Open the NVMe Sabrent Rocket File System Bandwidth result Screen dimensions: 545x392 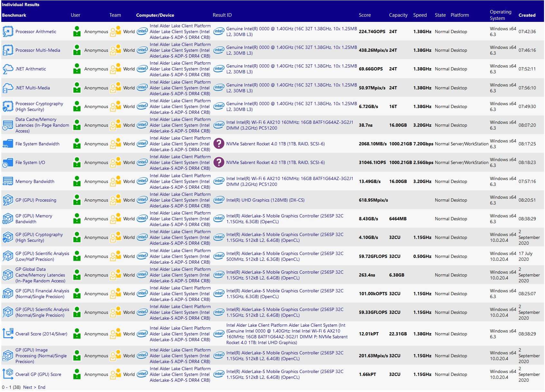(275, 144)
